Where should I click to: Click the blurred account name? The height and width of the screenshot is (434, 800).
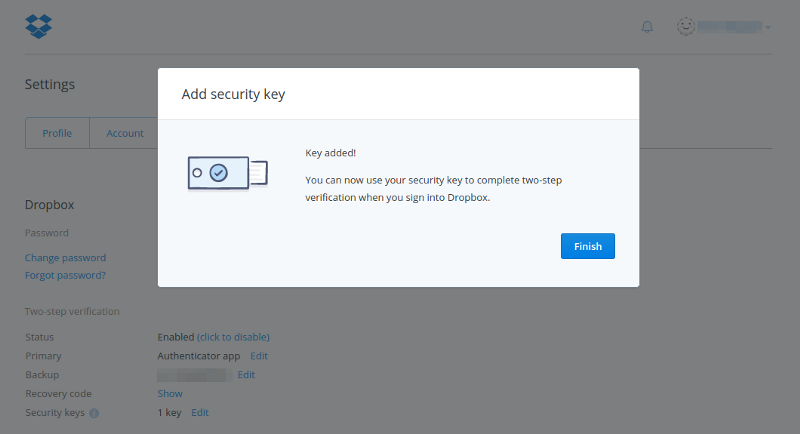731,26
